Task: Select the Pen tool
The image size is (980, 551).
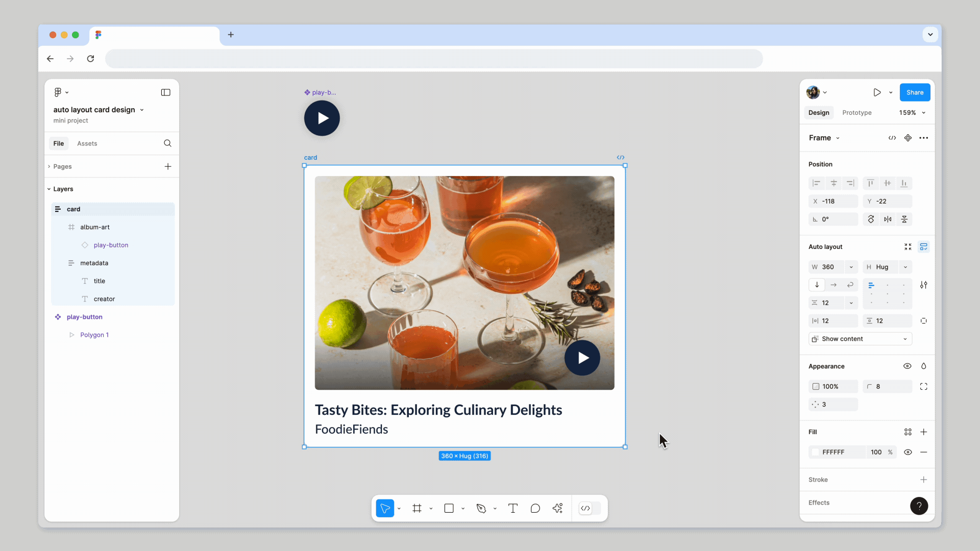Action: tap(481, 508)
